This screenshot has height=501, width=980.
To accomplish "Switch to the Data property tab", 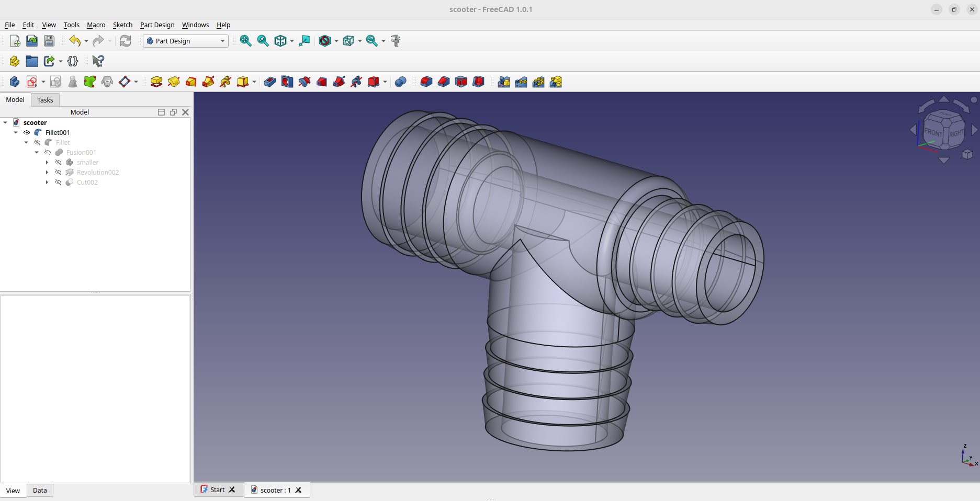I will [40, 491].
